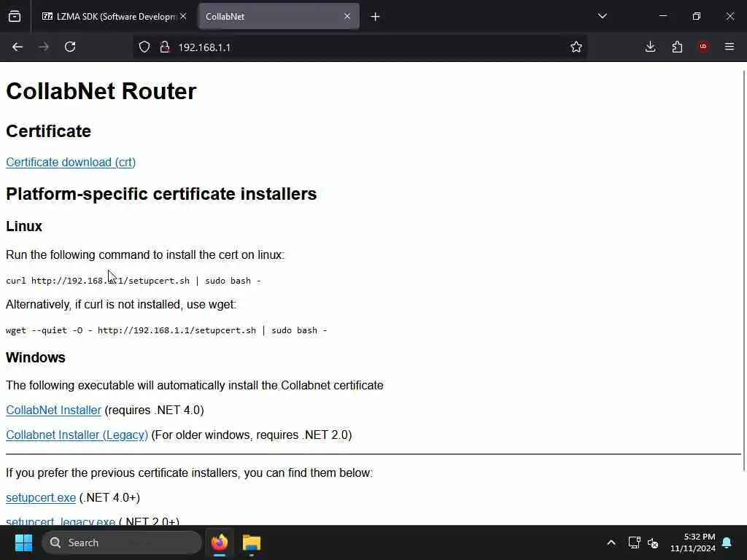
Task: Close the LZMA SDK tab
Action: pos(183,16)
